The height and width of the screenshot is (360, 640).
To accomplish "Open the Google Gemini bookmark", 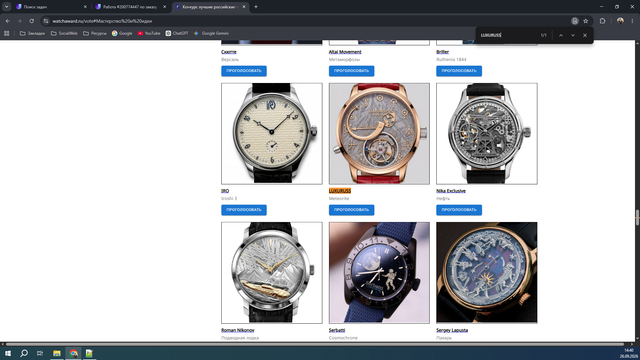I will [x=211, y=33].
